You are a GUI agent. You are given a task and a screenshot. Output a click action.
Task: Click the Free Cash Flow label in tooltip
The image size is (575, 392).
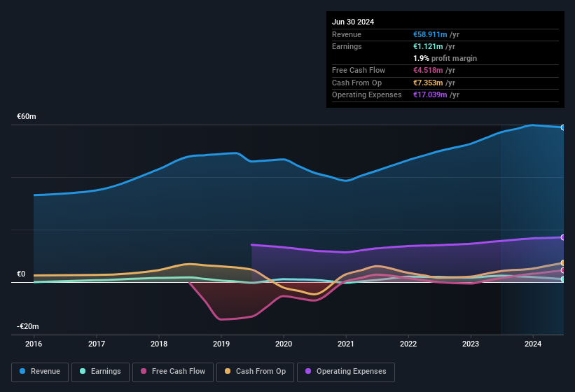359,70
